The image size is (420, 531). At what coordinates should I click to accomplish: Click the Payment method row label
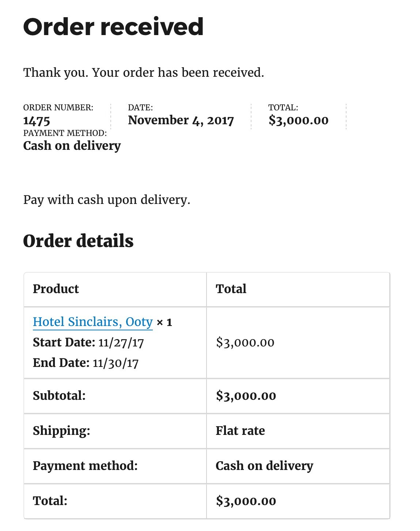pos(85,466)
